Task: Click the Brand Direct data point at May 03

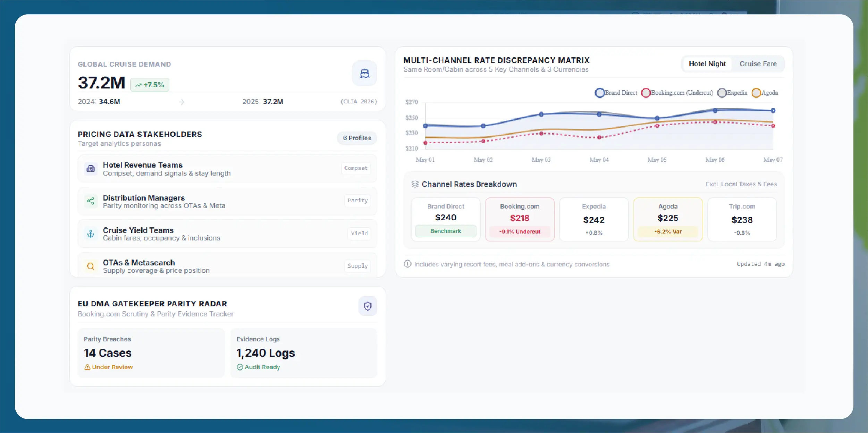Action: pyautogui.click(x=541, y=114)
